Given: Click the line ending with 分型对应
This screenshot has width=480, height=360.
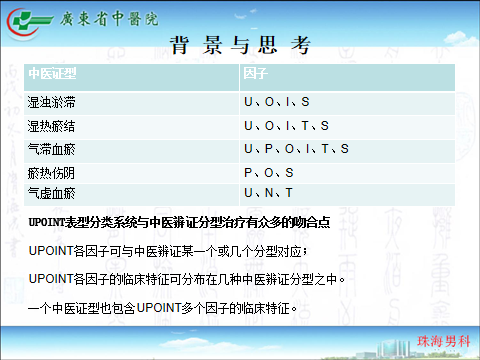Looking at the screenshot, I should (x=168, y=251).
